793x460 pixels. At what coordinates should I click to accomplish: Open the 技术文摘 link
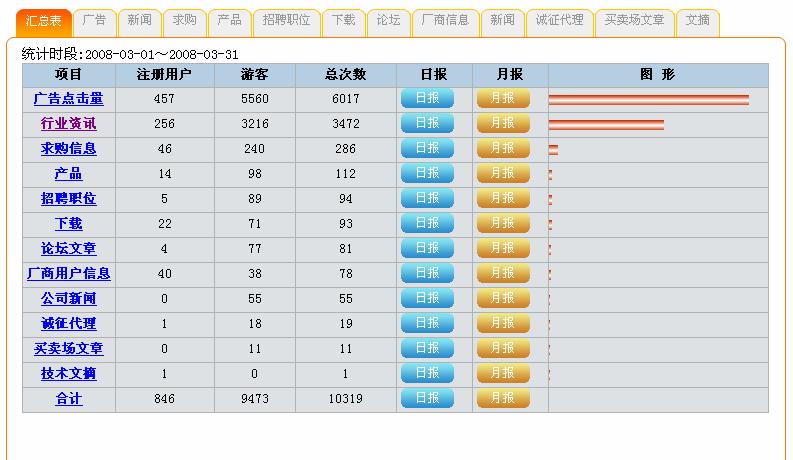click(x=68, y=374)
